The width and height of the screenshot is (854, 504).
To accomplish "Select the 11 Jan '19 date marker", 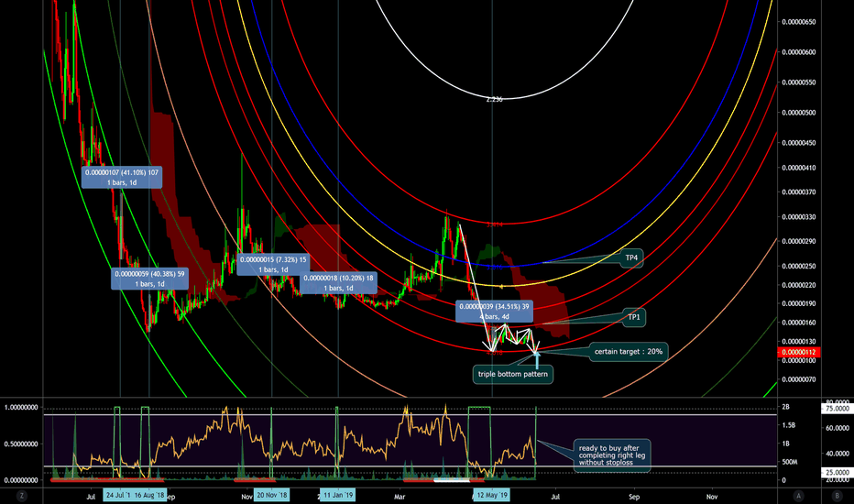I will 338,495.
